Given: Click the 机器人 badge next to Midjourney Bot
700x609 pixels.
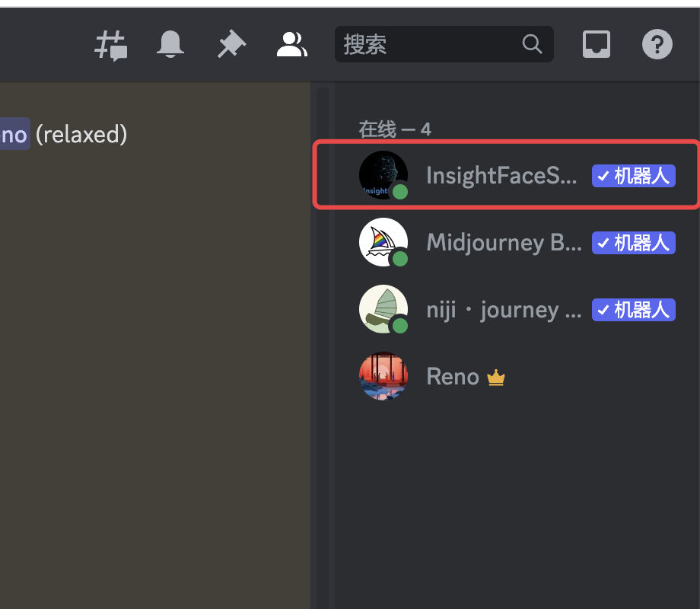Looking at the screenshot, I should tap(634, 243).
